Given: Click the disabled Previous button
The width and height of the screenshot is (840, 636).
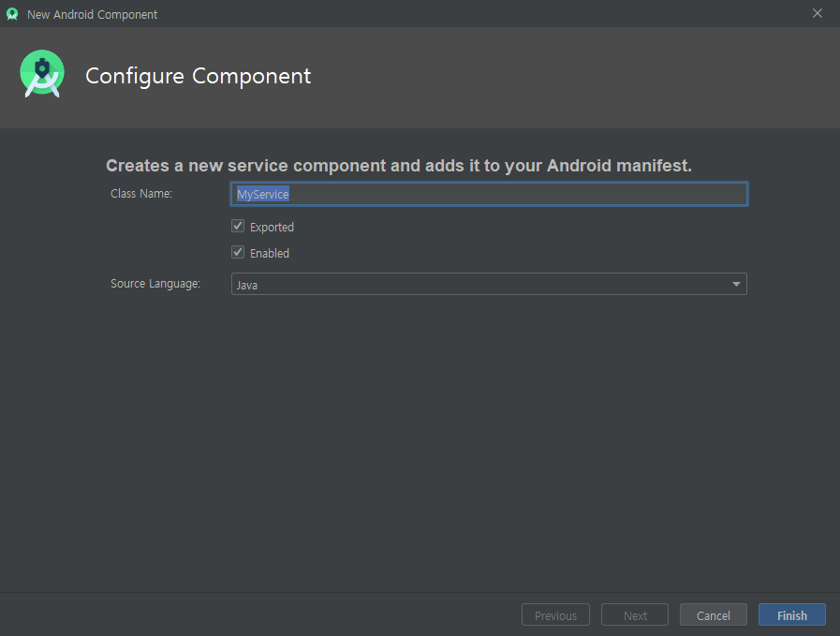Looking at the screenshot, I should pyautogui.click(x=555, y=615).
